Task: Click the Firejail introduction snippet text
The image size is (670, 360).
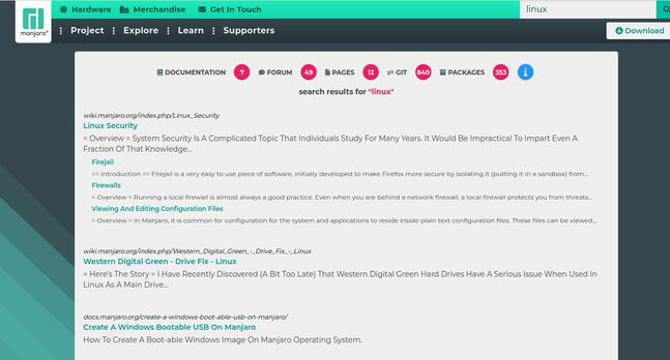Action: coord(340,174)
